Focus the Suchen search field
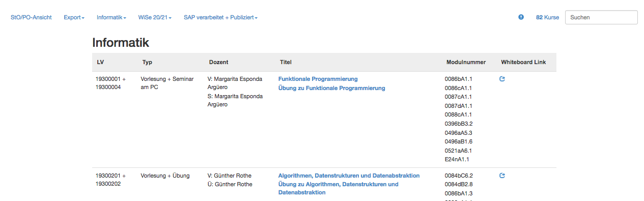The width and height of the screenshot is (644, 201). pos(601,17)
